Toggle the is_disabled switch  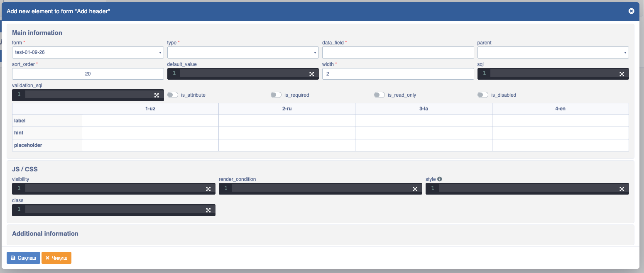(x=482, y=95)
